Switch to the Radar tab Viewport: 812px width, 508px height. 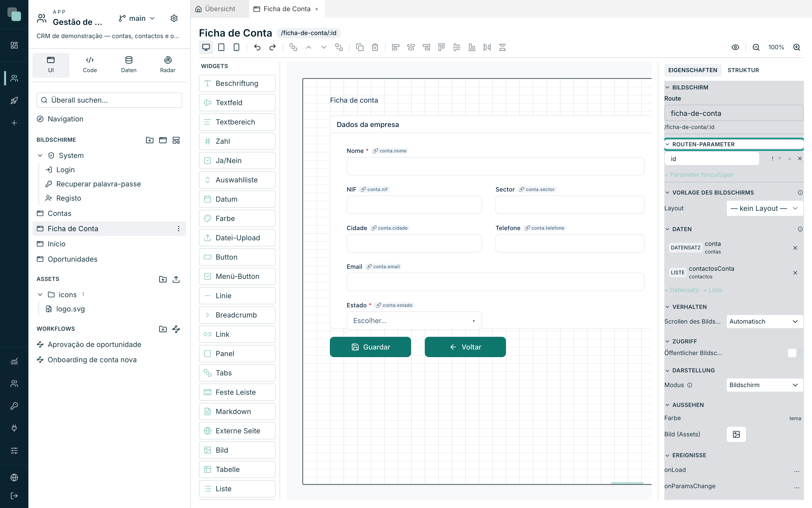168,65
